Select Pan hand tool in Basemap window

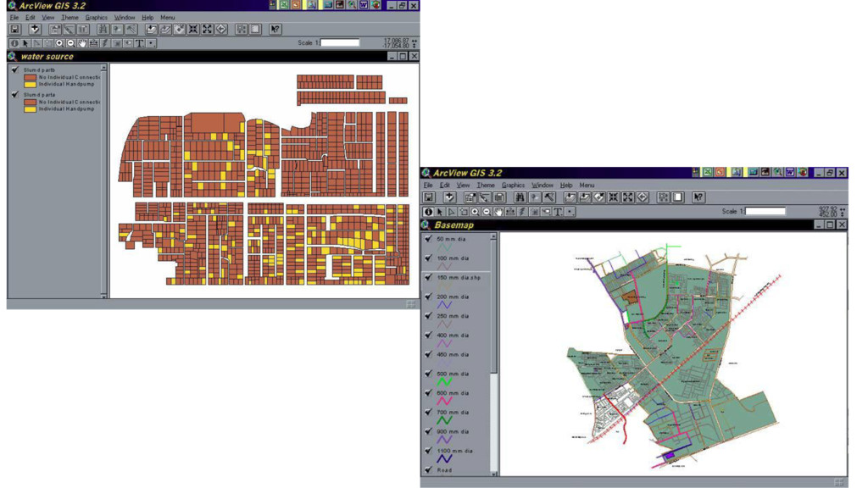click(x=498, y=212)
